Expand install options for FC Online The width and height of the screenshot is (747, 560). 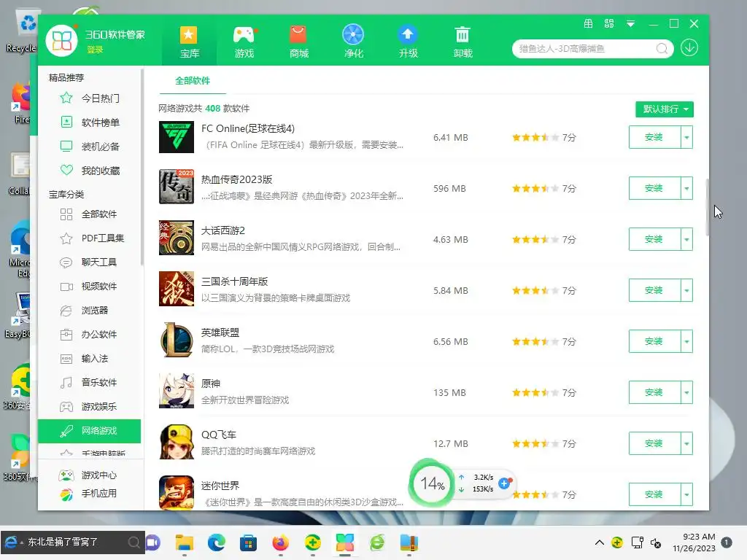click(x=686, y=137)
